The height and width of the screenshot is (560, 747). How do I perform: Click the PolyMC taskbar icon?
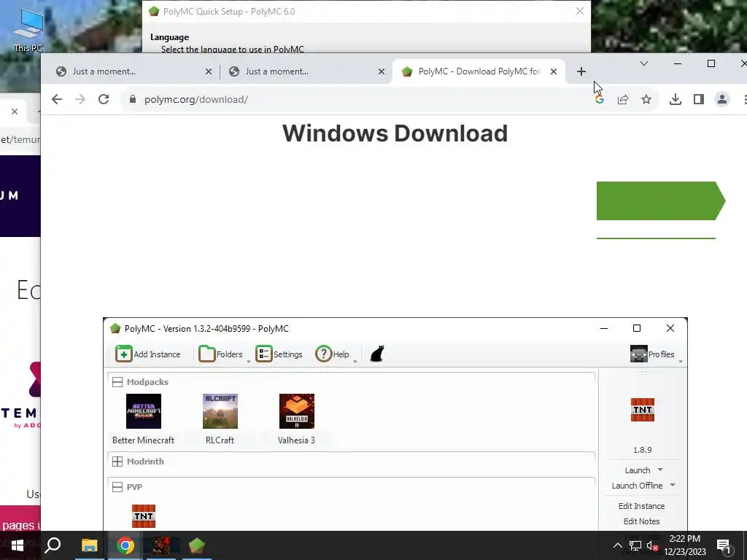coord(196,545)
